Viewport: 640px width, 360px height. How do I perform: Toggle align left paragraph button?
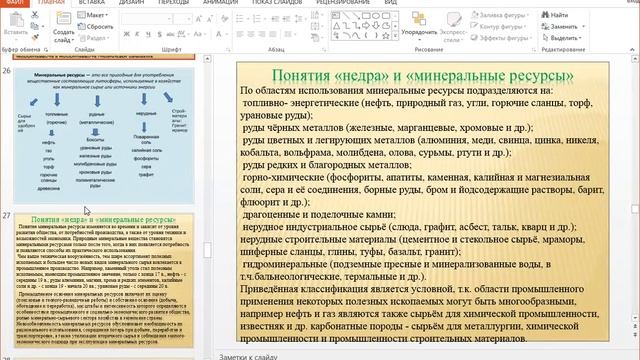pos(240,34)
